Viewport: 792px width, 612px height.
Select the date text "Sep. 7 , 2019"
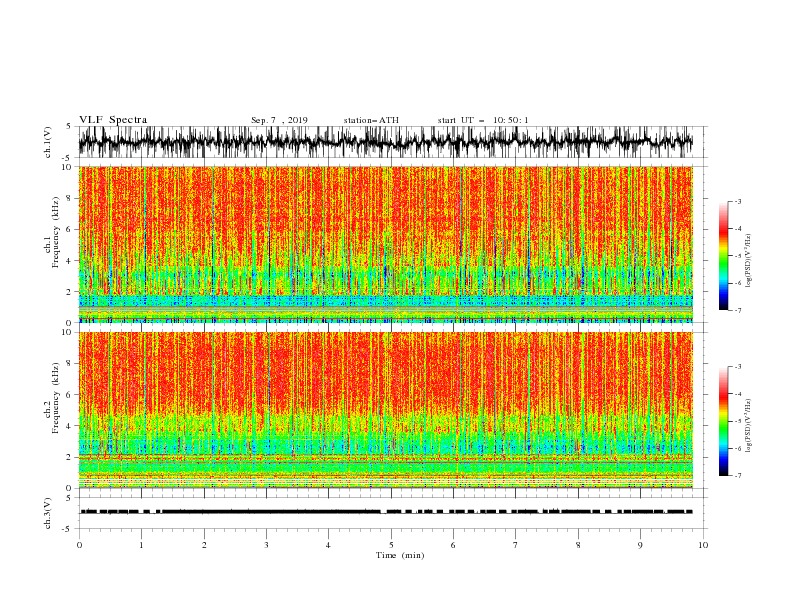279,120
